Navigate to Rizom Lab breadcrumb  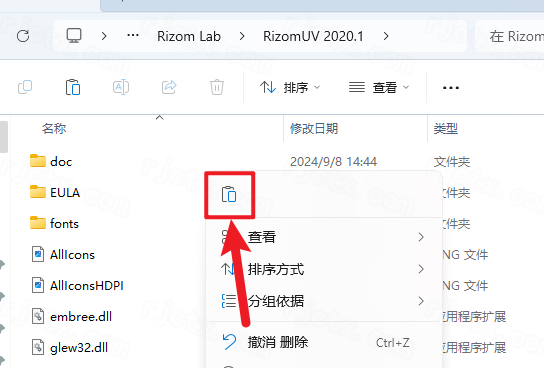coord(189,36)
